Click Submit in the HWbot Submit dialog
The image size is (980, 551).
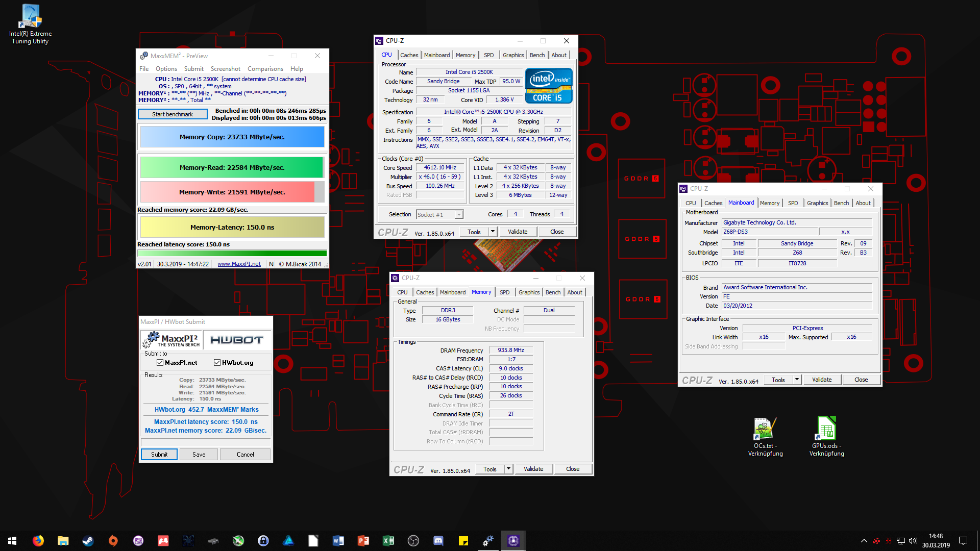[159, 455]
